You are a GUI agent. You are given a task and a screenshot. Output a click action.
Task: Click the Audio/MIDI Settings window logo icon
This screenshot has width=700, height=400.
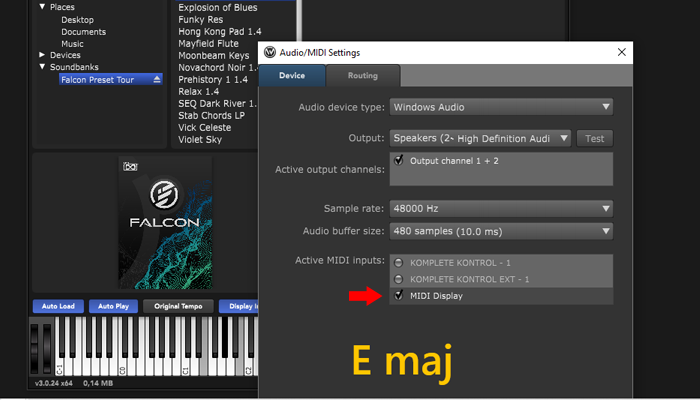[270, 53]
